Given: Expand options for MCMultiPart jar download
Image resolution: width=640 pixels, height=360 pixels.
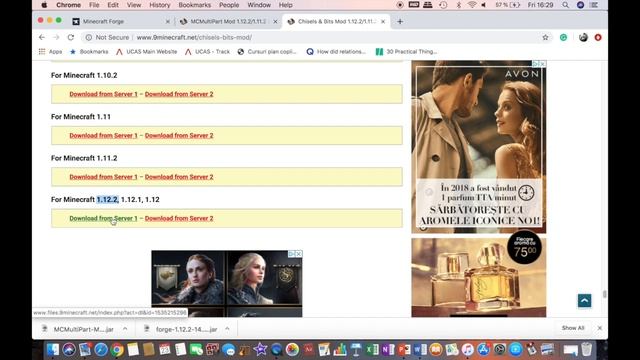Looking at the screenshot, I should click(125, 329).
